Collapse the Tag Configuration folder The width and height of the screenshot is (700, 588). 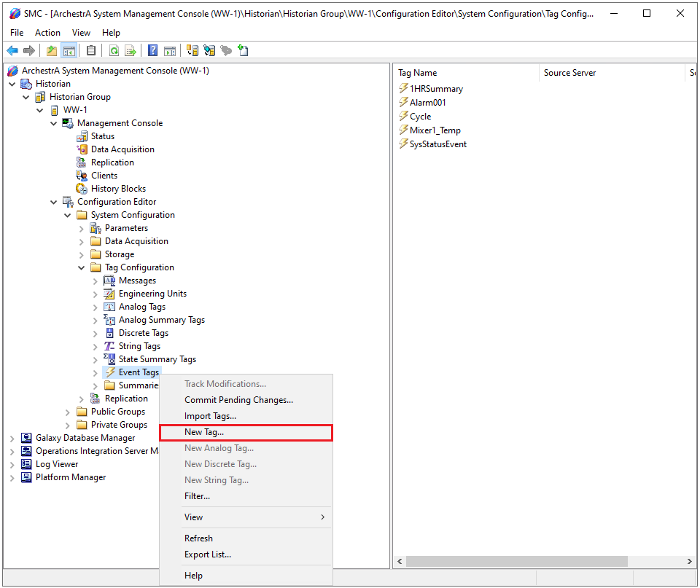point(81,267)
